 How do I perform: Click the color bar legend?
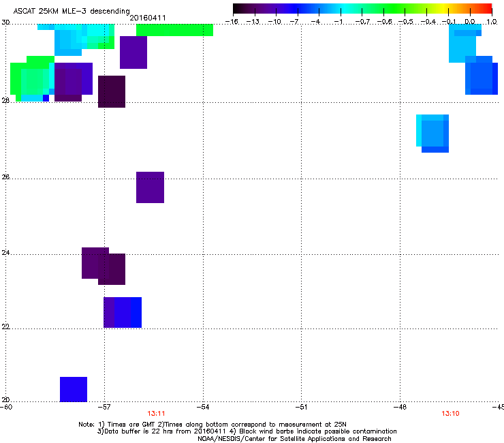[362, 9]
